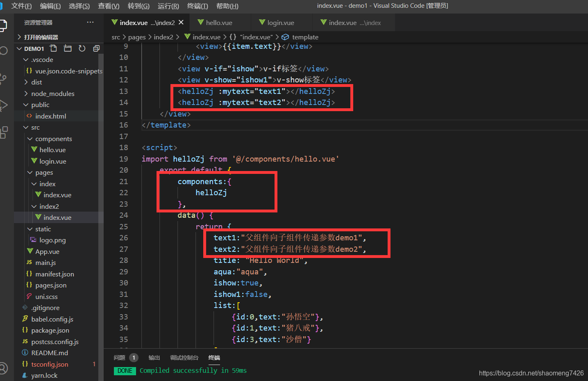Open Search view in activity bar
Image resolution: width=588 pixels, height=381 pixels.
(3, 51)
